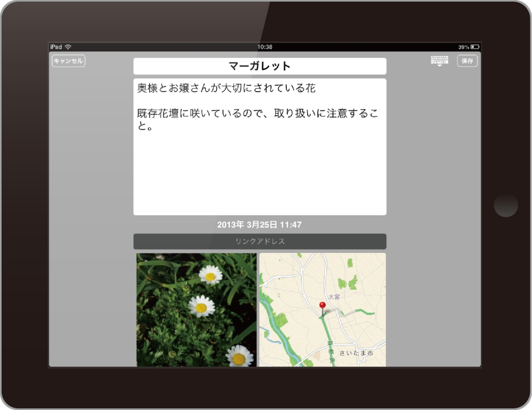Tap the Wi-Fi icon in status bar
532x410 pixels.
pos(68,47)
